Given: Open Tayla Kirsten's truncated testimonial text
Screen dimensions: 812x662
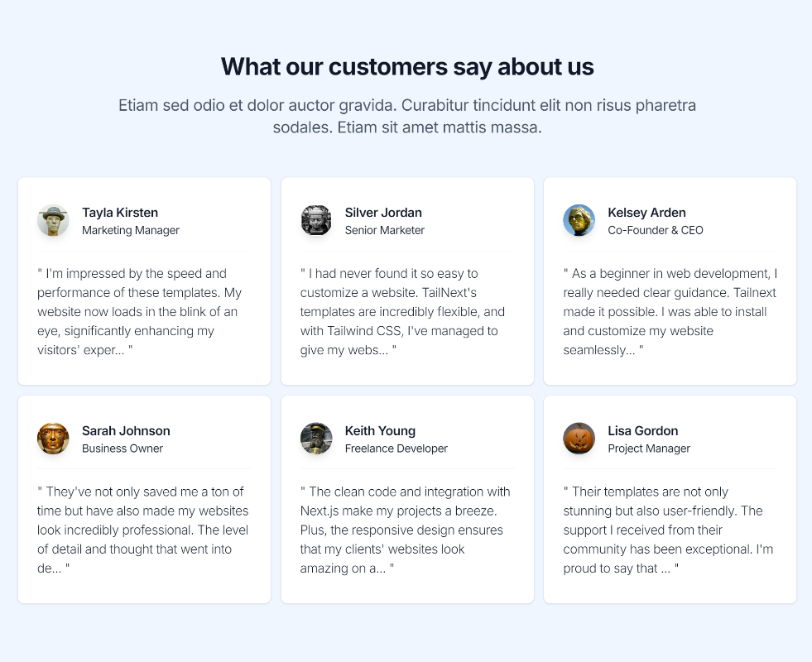Looking at the screenshot, I should [x=139, y=311].
